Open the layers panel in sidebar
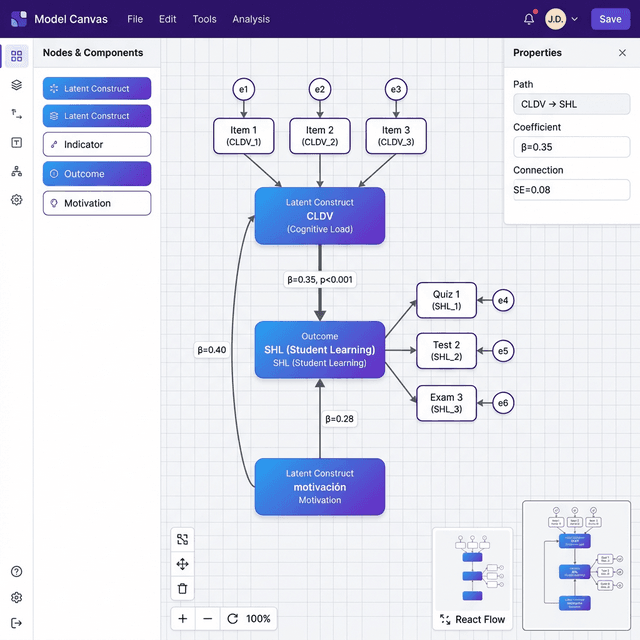The height and width of the screenshot is (640, 640). click(16, 85)
